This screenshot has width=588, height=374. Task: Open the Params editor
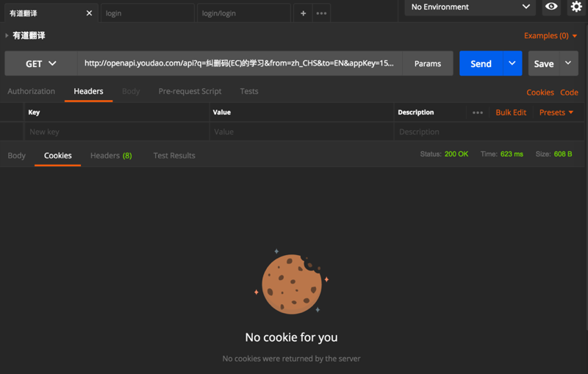[x=428, y=63]
